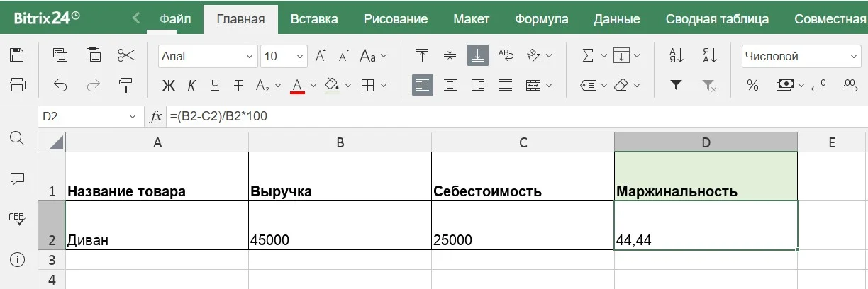868x289 pixels.
Task: Open document info in the left sidebar
Action: point(17,259)
